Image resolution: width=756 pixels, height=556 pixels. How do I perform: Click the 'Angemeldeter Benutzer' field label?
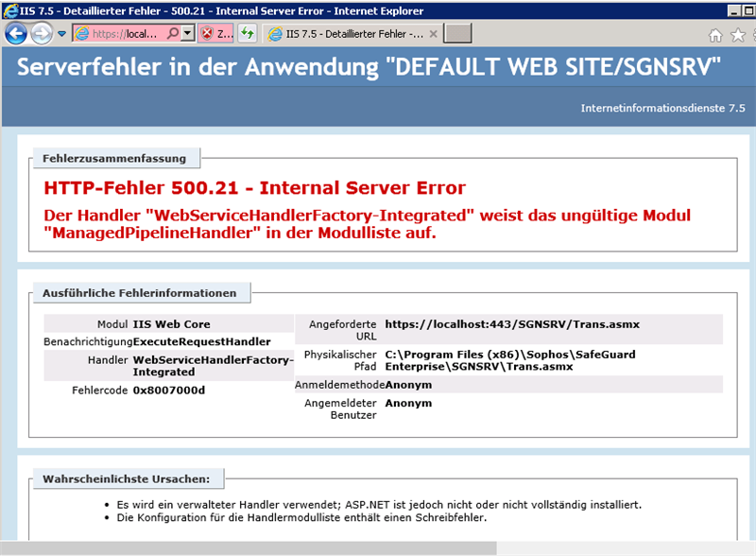click(x=340, y=408)
